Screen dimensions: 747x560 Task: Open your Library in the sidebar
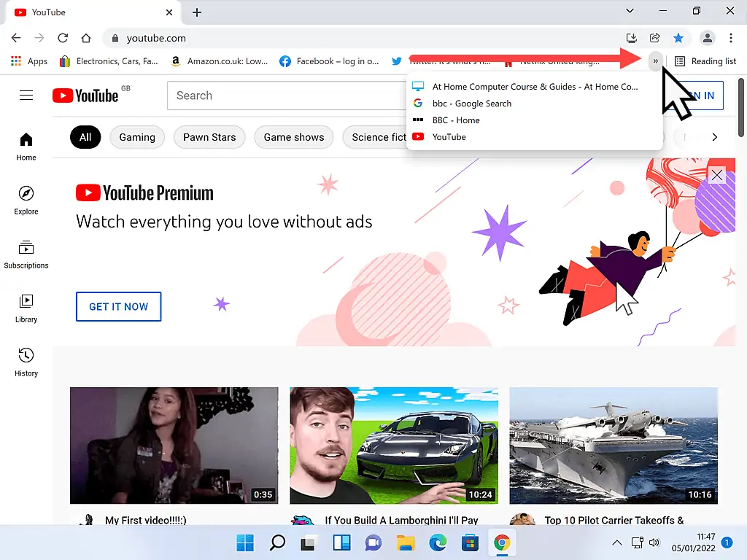[26, 308]
